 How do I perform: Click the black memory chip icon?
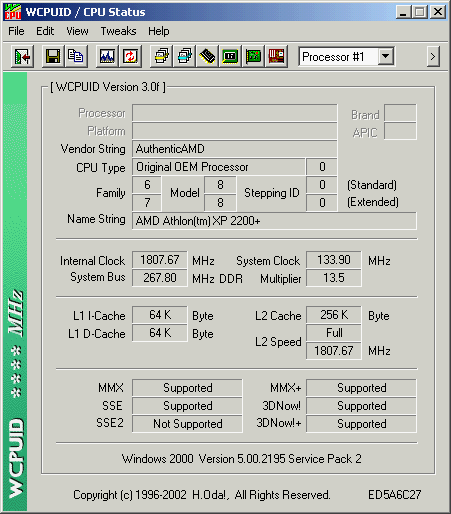207,57
